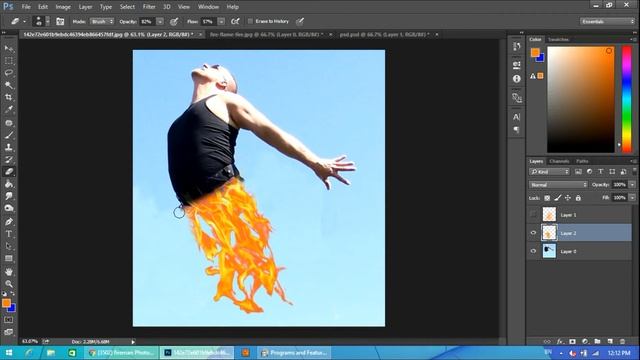
Task: Click the hue slider strip in Color panel
Action: tap(627, 100)
